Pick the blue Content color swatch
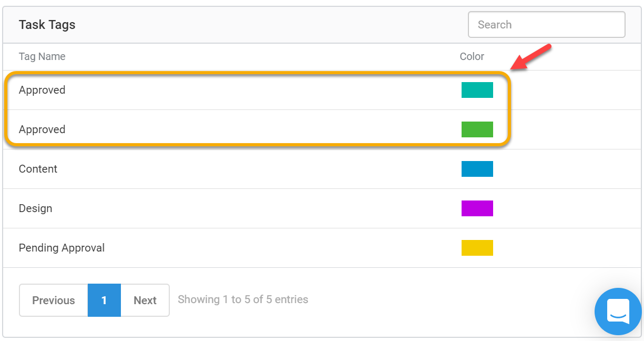The image size is (644, 341). pyautogui.click(x=477, y=169)
